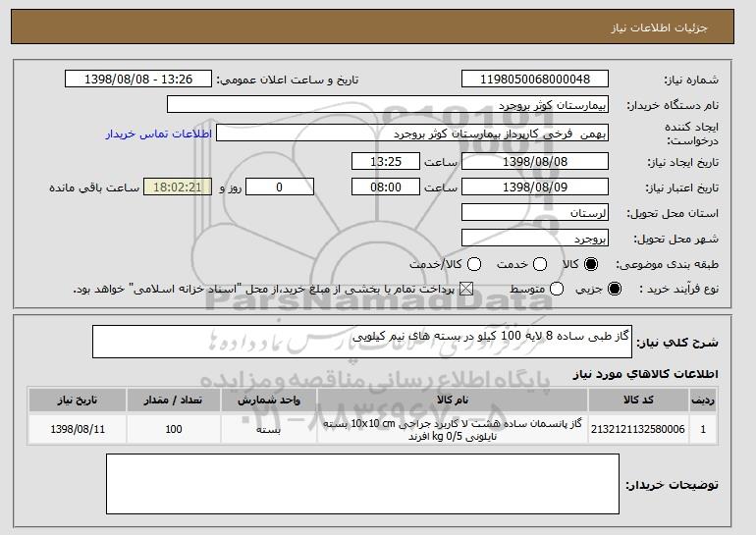Toggle the اسناد خزانه اسلامی payment checkbox

465,289
